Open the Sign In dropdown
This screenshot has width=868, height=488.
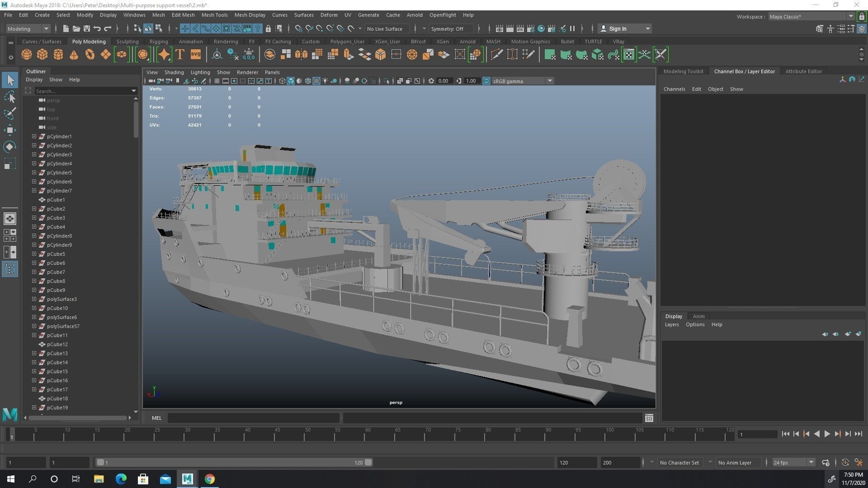point(625,28)
